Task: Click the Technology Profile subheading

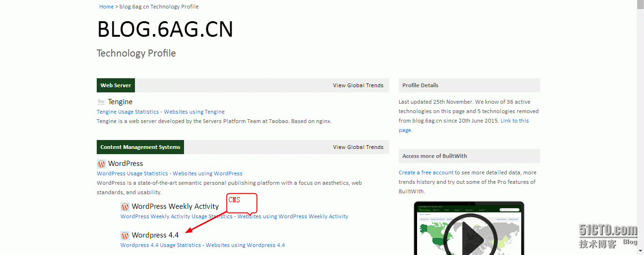Action: pos(136,53)
